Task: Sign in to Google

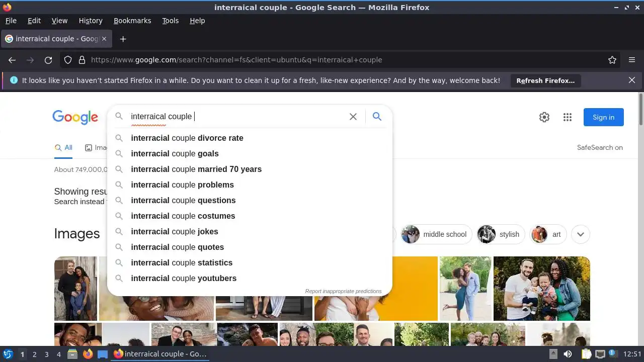Action: [x=603, y=117]
